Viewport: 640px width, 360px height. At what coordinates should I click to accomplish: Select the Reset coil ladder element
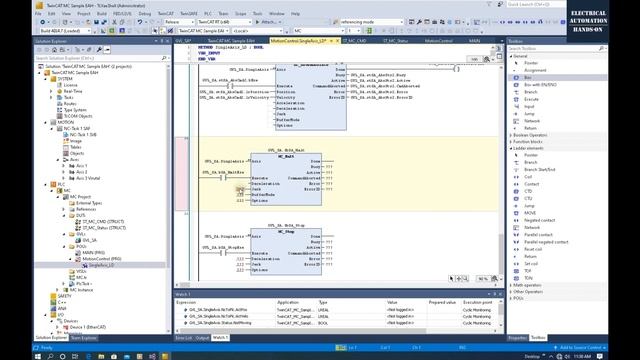[533, 249]
